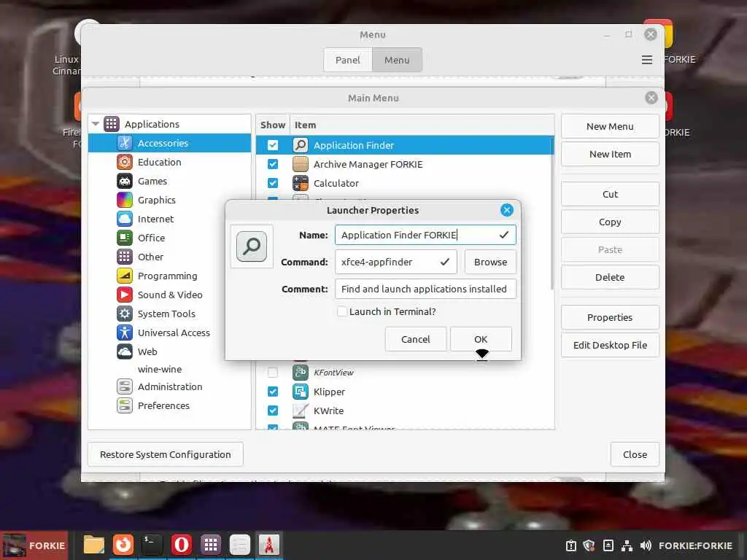Click the Show column header
Image resolution: width=747 pixels, height=560 pixels.
(273, 125)
